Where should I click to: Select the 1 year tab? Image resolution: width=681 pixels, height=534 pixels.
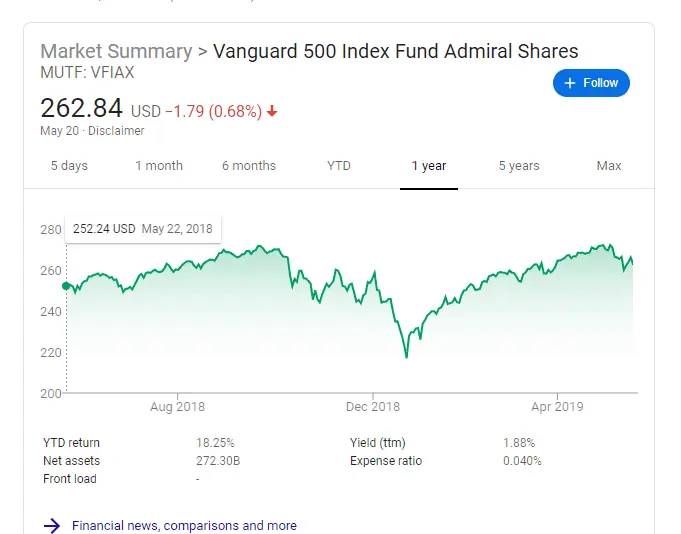tap(429, 166)
